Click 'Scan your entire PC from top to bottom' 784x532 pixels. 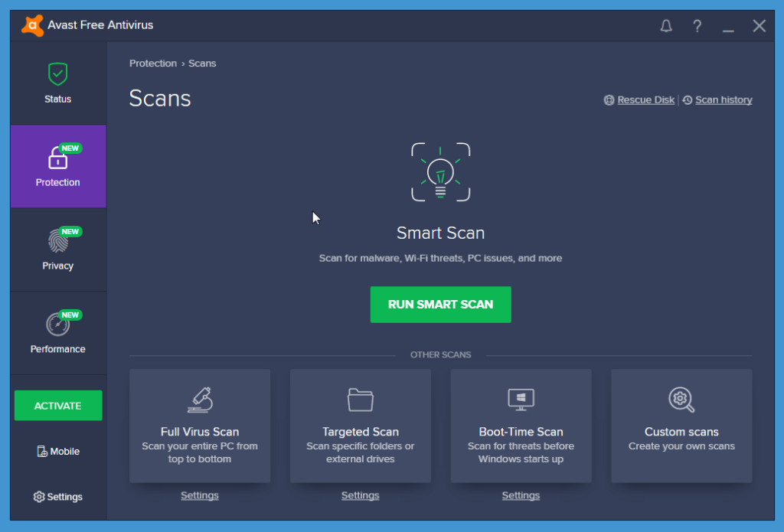click(x=200, y=452)
